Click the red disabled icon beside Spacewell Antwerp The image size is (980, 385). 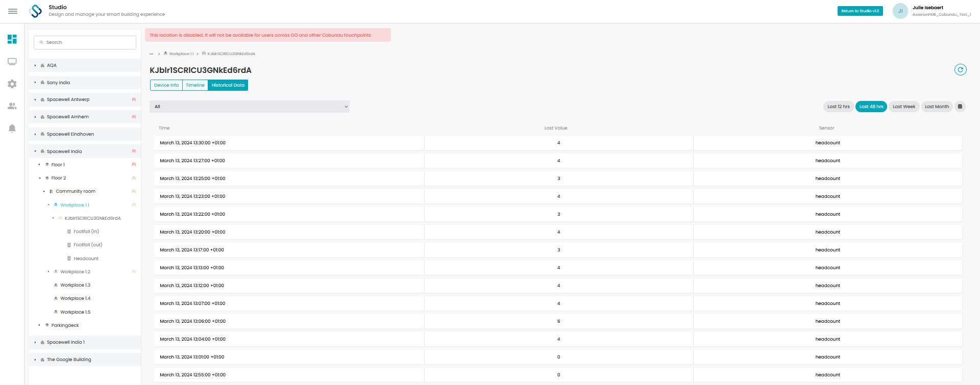134,99
